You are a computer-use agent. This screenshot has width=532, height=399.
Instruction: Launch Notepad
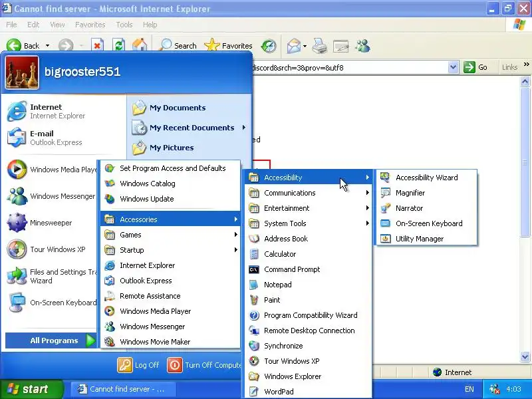309,285
